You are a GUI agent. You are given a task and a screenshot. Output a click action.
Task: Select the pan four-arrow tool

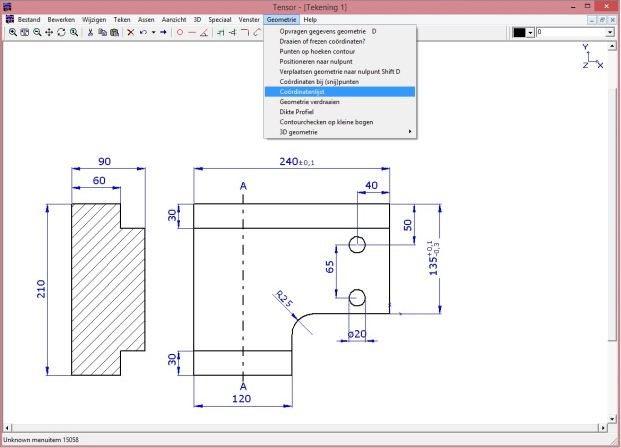(x=49, y=32)
